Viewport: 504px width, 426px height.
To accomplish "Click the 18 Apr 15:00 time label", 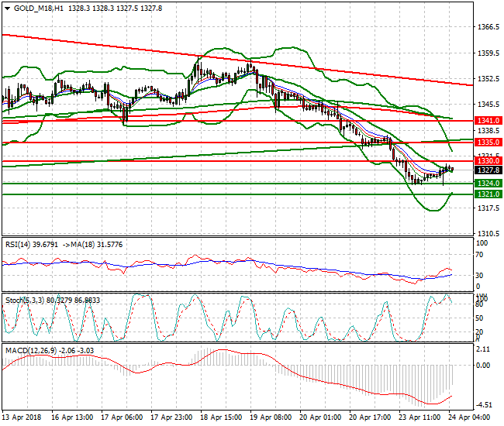I will tap(221, 417).
